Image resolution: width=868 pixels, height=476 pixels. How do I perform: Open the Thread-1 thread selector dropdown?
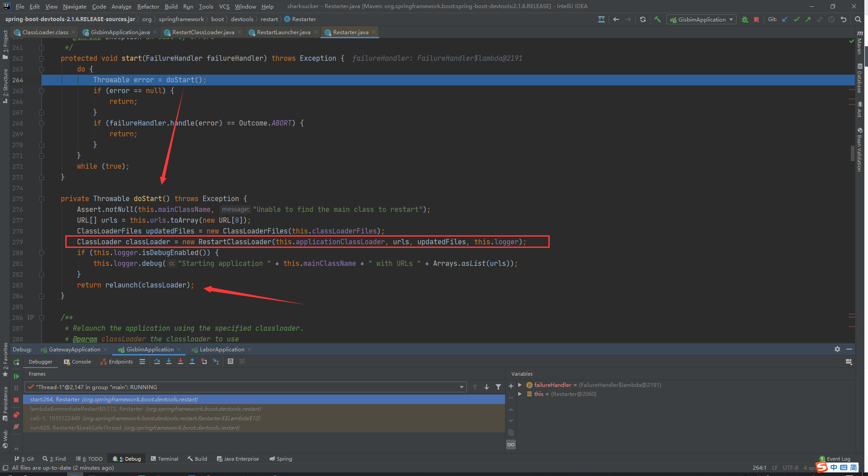click(x=461, y=386)
